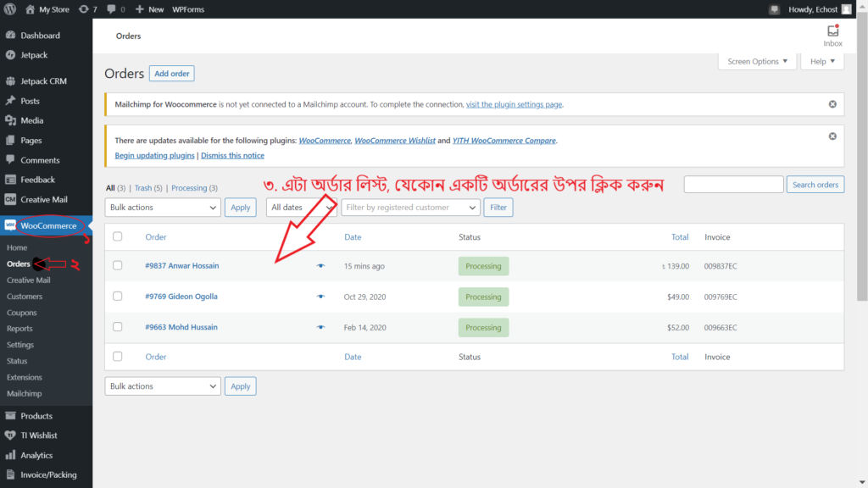Click the order search input field
The image size is (868, 488).
pyautogui.click(x=733, y=185)
